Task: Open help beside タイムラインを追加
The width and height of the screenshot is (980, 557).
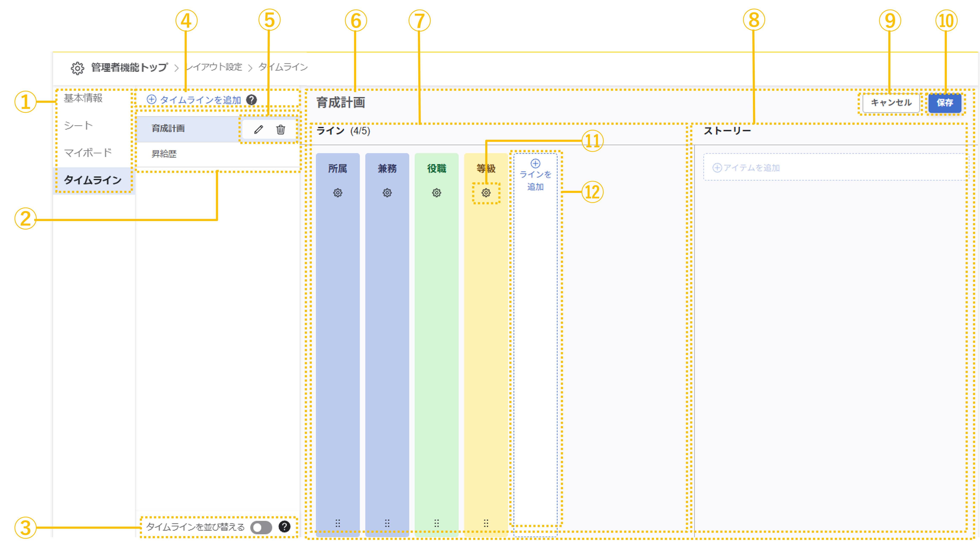Action: (251, 99)
